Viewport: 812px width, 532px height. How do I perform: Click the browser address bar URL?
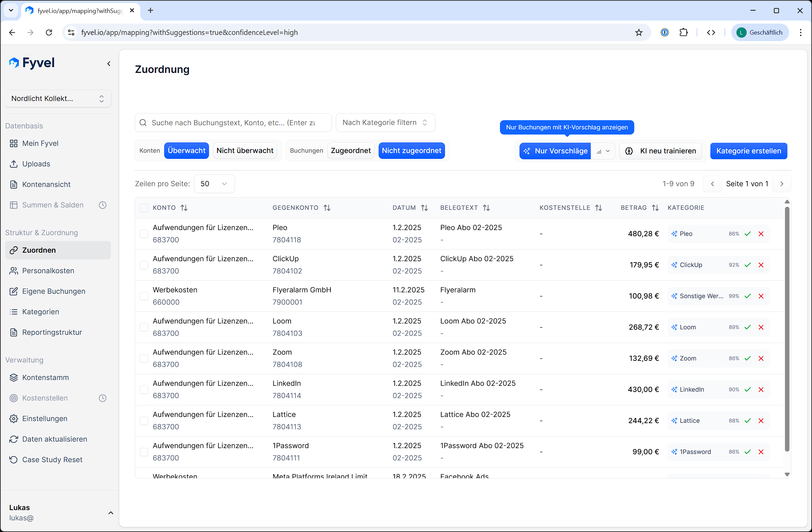(x=189, y=33)
